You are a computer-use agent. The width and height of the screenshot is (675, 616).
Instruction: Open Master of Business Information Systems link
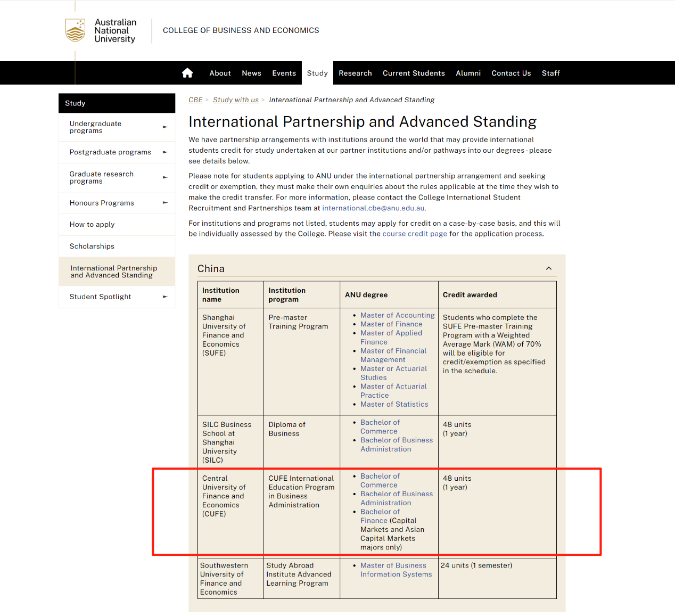tap(396, 570)
